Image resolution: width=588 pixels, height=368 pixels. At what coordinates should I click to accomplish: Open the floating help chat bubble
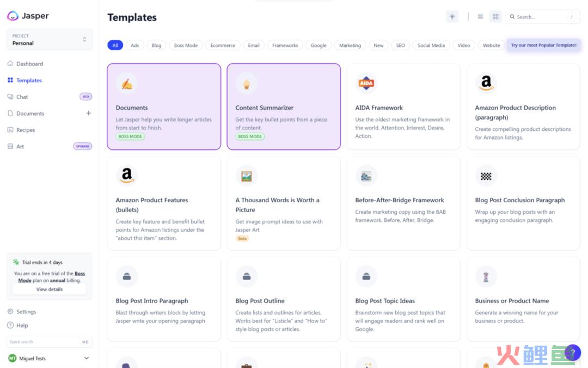(572, 352)
